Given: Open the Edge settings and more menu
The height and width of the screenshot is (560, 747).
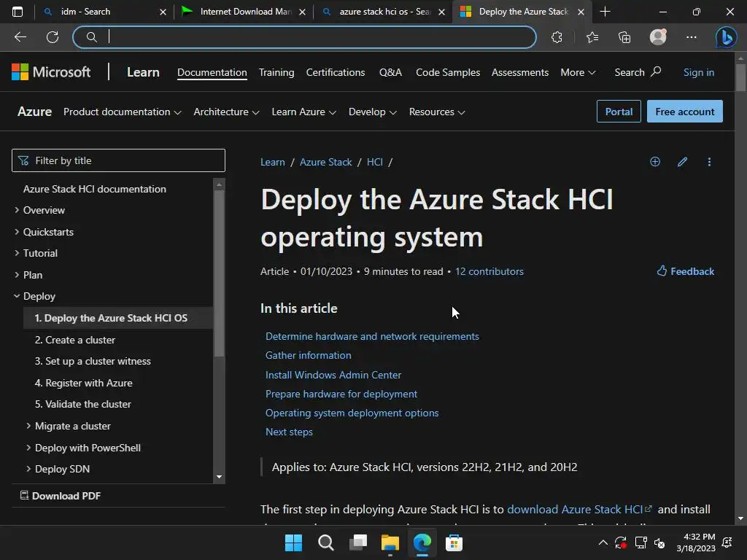Looking at the screenshot, I should pyautogui.click(x=692, y=37).
